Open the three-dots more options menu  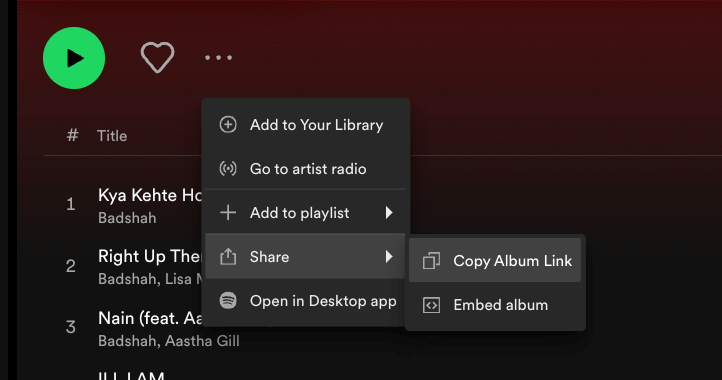[x=219, y=58]
